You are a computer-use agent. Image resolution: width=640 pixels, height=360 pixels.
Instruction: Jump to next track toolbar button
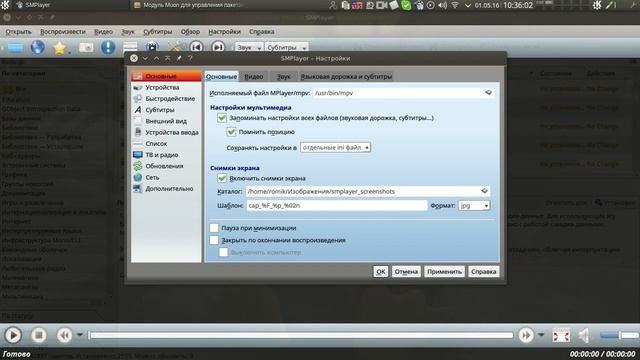218,47
